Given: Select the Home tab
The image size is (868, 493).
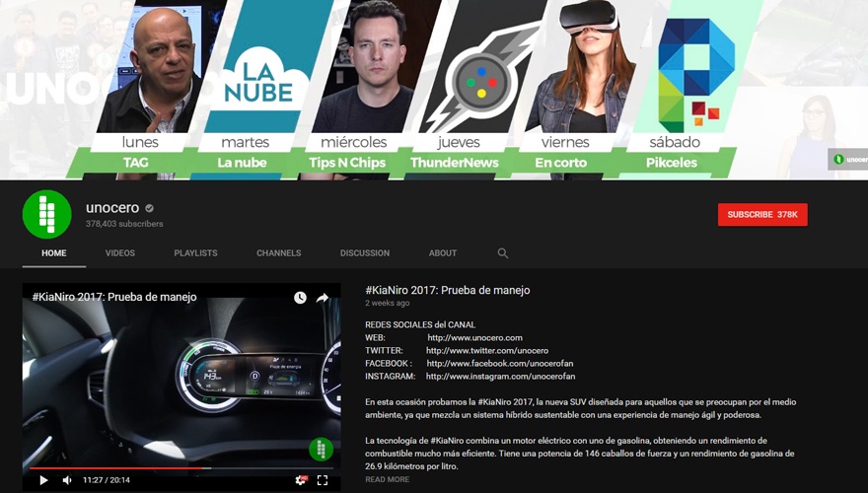Looking at the screenshot, I should pos(53,252).
